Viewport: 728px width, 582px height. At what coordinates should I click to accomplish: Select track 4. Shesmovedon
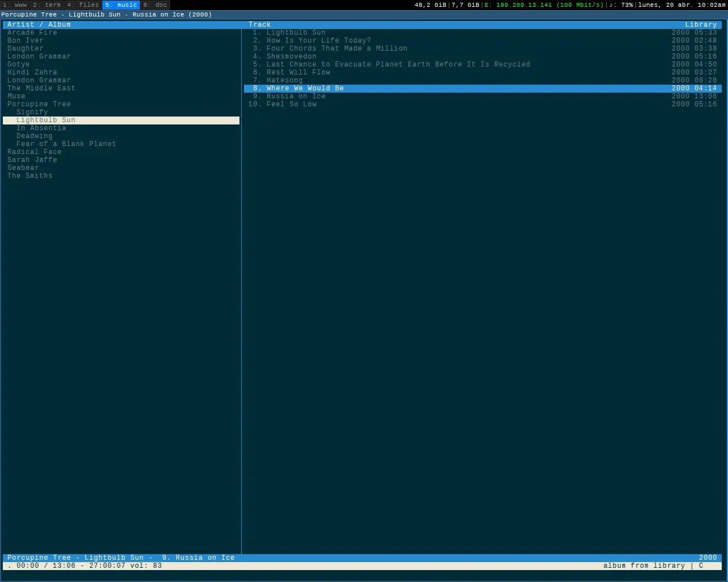[483, 57]
